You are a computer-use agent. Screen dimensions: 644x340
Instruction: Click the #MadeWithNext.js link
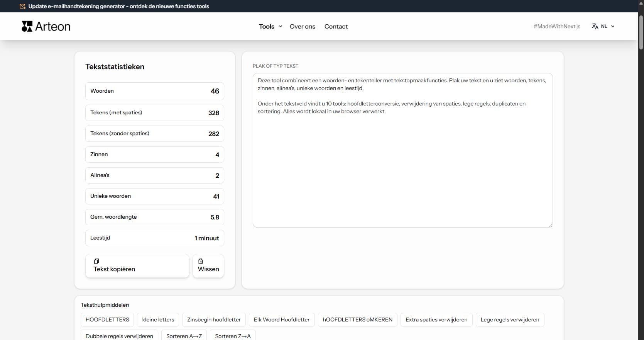click(556, 26)
